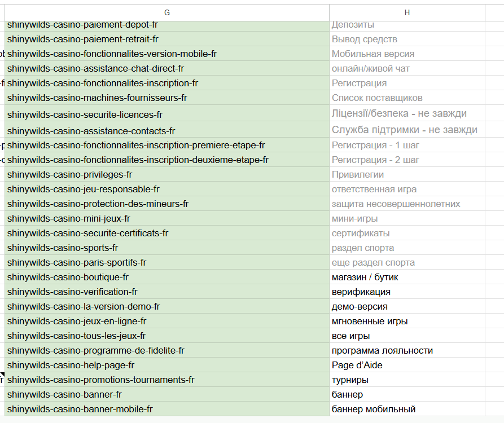Image resolution: width=504 pixels, height=423 pixels.
Task: Select cell shinywilds-casino-help-page-fr
Action: pos(167,365)
